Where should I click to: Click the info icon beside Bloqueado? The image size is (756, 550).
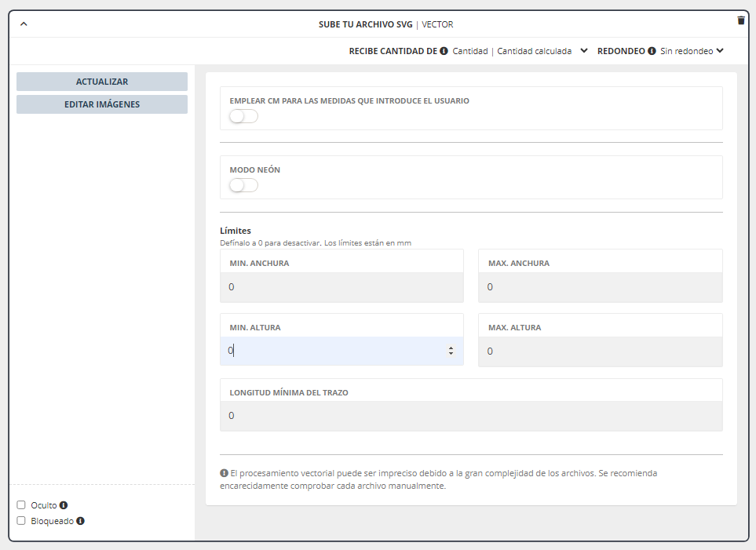point(80,521)
